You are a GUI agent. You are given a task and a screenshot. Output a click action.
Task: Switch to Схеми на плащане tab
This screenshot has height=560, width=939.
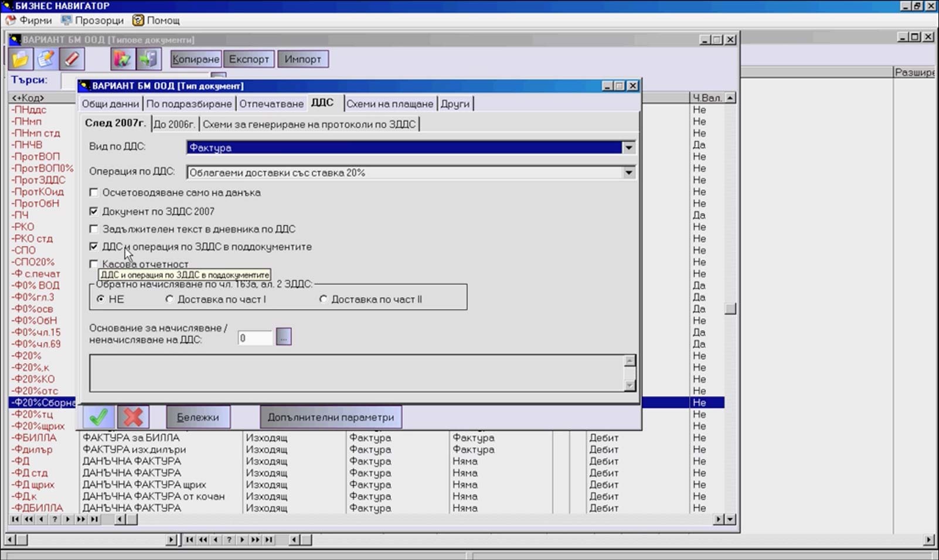click(x=390, y=104)
